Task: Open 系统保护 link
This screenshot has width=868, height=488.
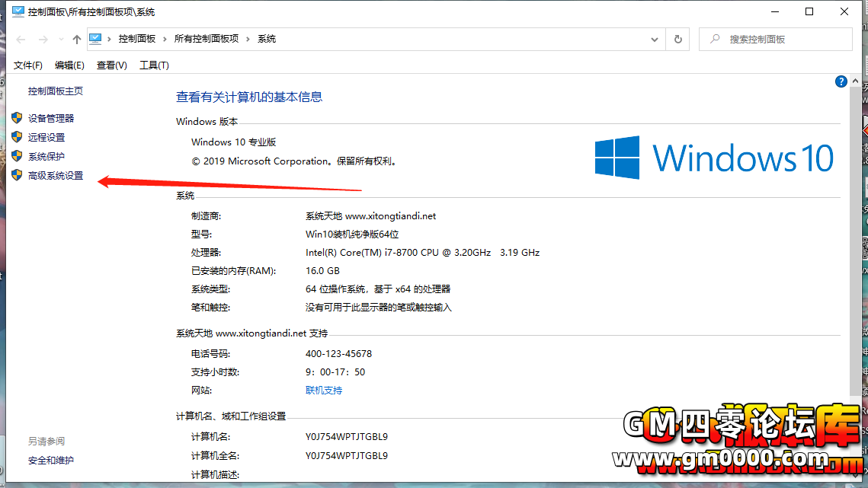Action: [x=46, y=157]
